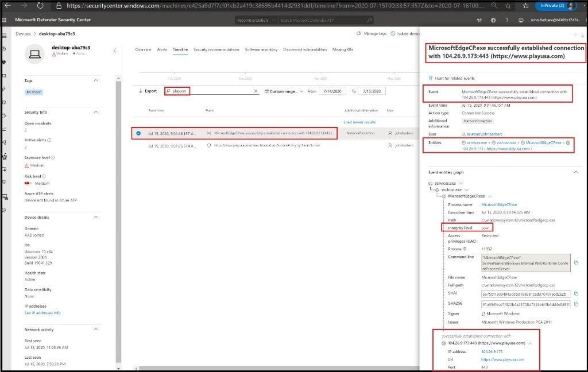The height and width of the screenshot is (372, 588).
Task: Open the Software inventory tab
Action: click(x=261, y=49)
